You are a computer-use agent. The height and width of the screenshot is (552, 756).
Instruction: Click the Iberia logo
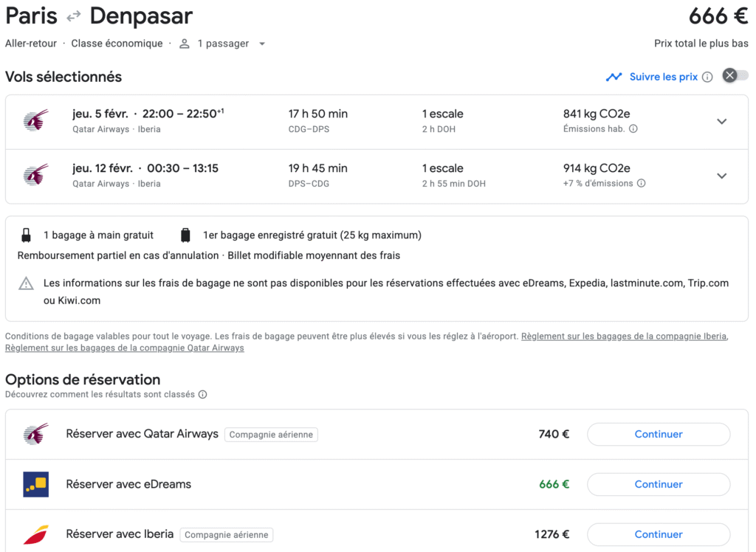click(x=36, y=534)
